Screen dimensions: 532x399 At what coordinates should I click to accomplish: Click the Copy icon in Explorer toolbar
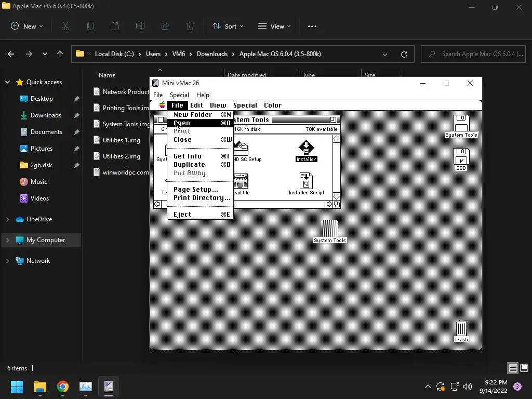[x=90, y=26]
